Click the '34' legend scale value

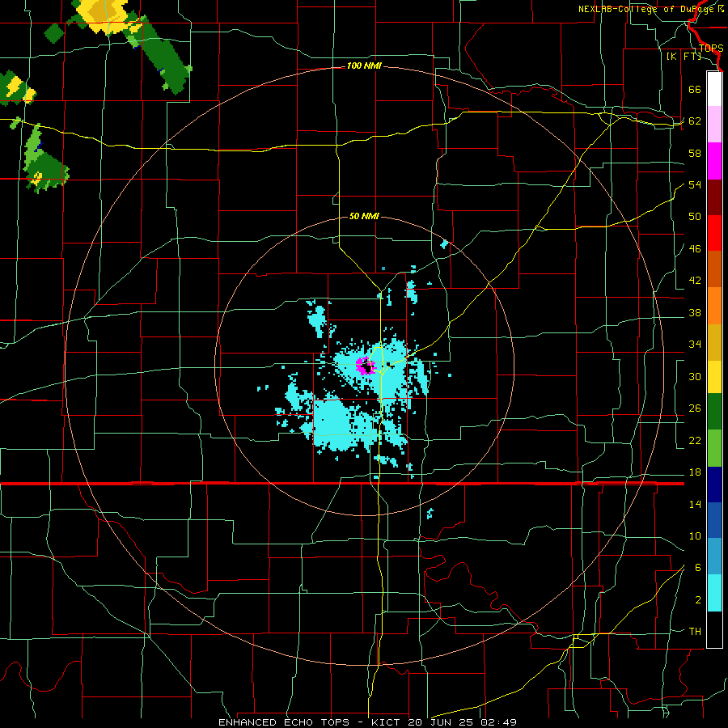(695, 345)
